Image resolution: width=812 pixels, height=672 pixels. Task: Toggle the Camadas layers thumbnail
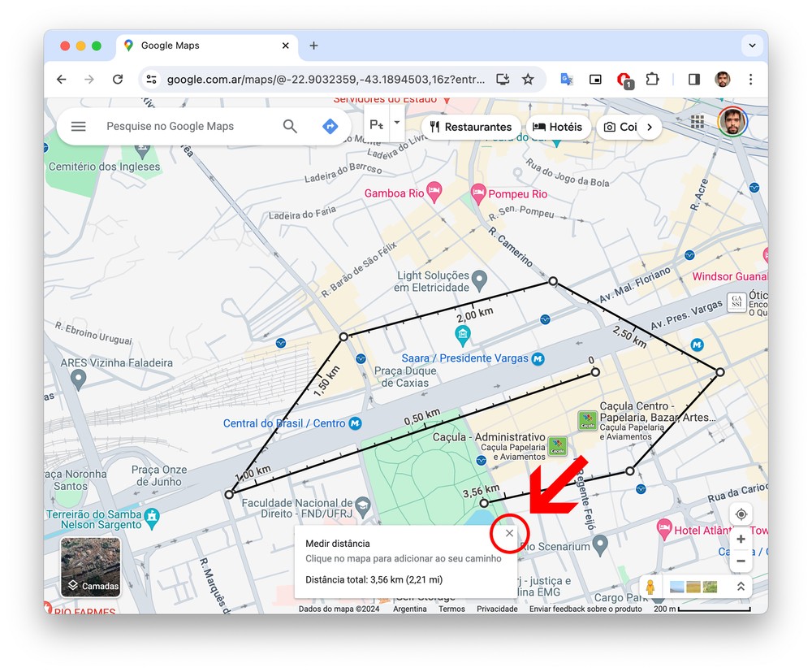point(90,566)
